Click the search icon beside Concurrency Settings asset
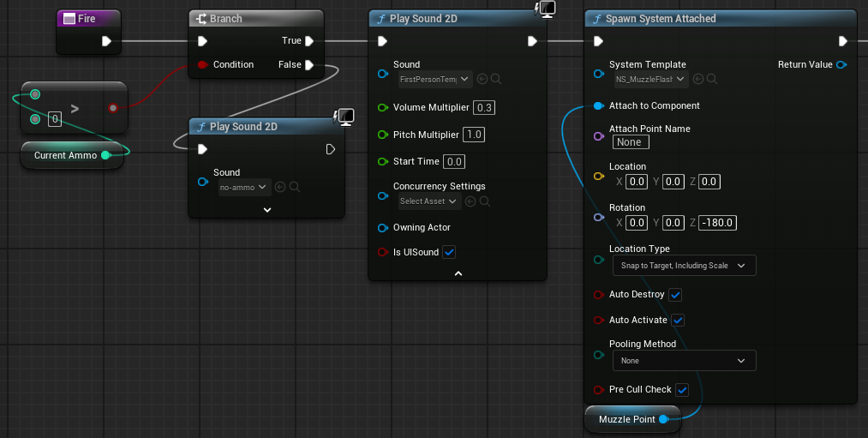 [484, 201]
